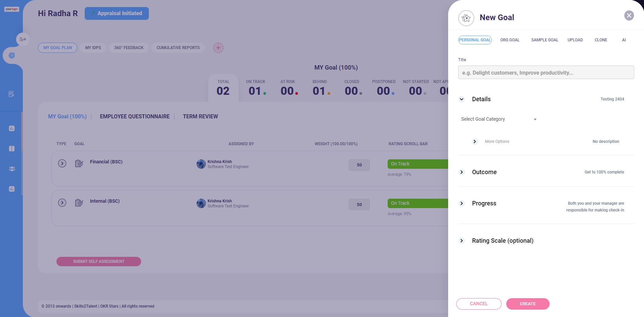The height and width of the screenshot is (317, 644).
Task: Click weight field 50 in Financial row
Action: click(x=359, y=165)
